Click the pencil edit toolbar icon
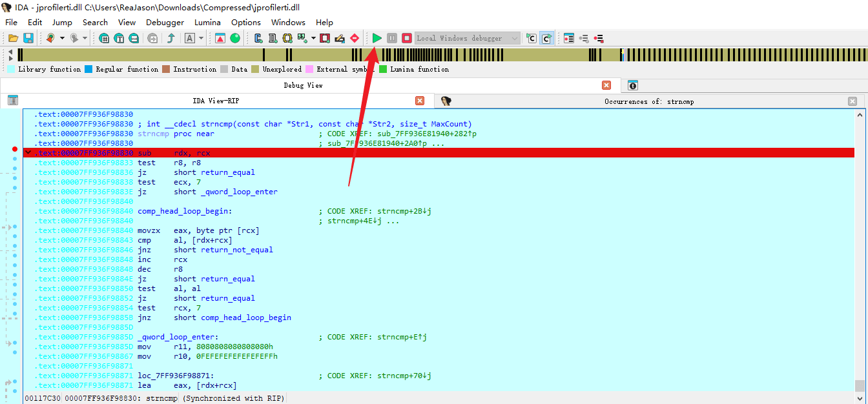This screenshot has width=868, height=404. tap(340, 38)
